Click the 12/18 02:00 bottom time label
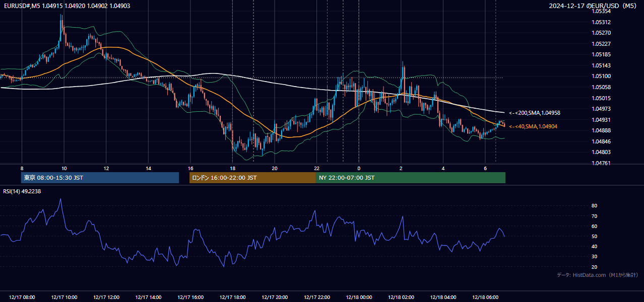The width and height of the screenshot is (644, 302). [x=401, y=297]
